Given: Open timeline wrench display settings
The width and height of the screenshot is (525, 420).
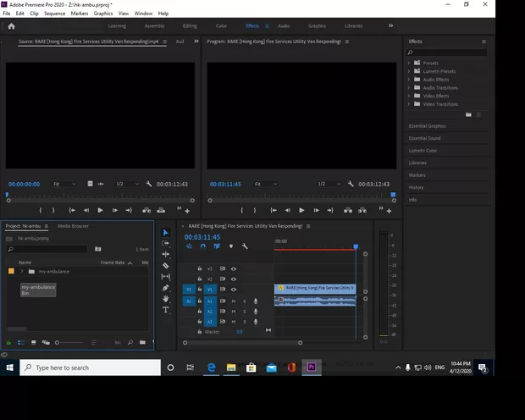Looking at the screenshot, I should (245, 246).
